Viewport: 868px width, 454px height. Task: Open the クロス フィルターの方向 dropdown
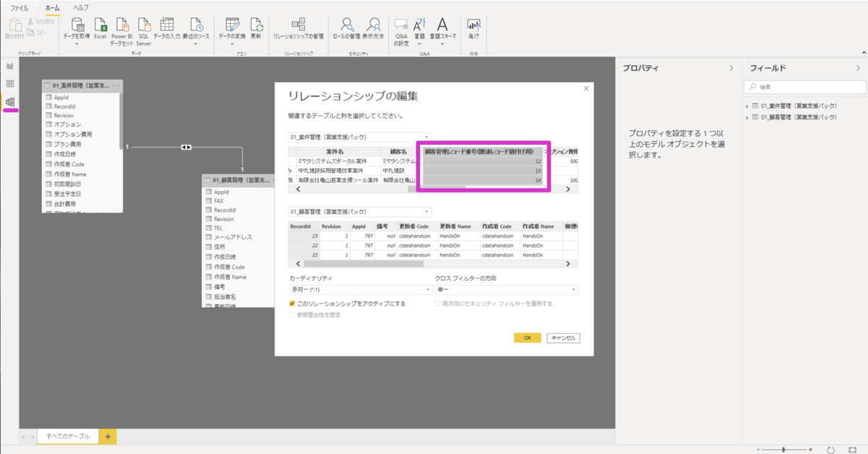[x=506, y=290]
